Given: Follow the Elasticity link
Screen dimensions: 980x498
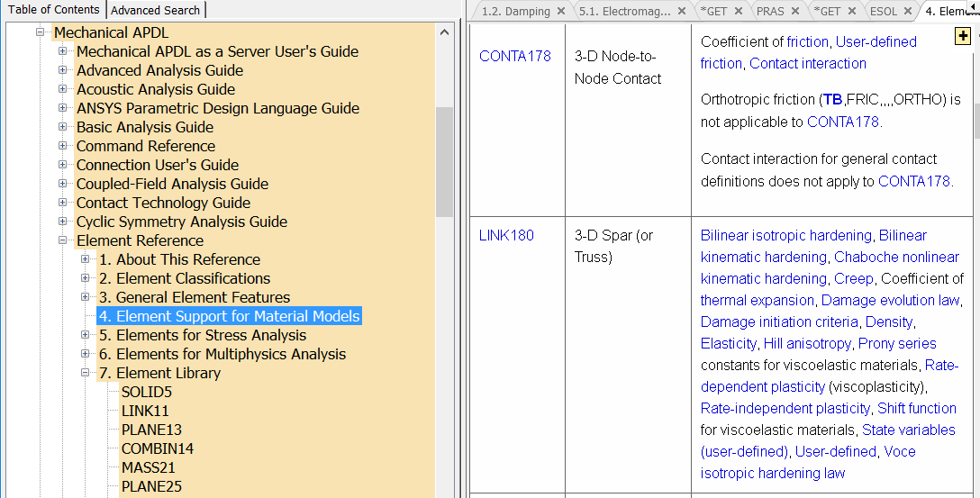Looking at the screenshot, I should [x=728, y=344].
